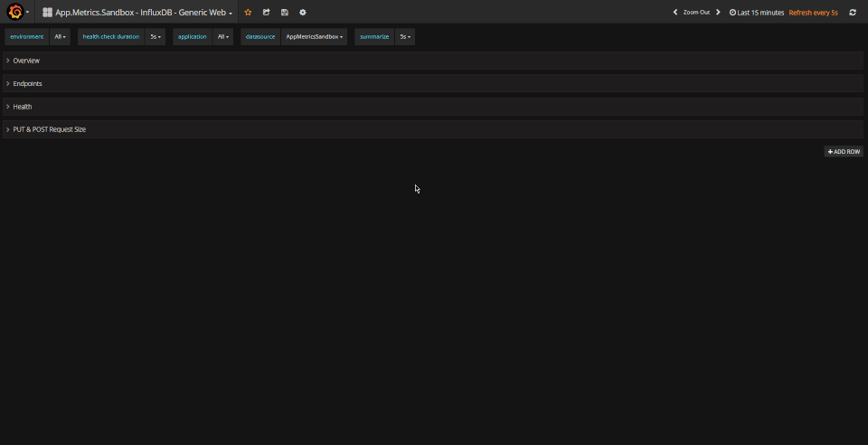Open the share dashboard icon
The height and width of the screenshot is (445, 868).
266,12
